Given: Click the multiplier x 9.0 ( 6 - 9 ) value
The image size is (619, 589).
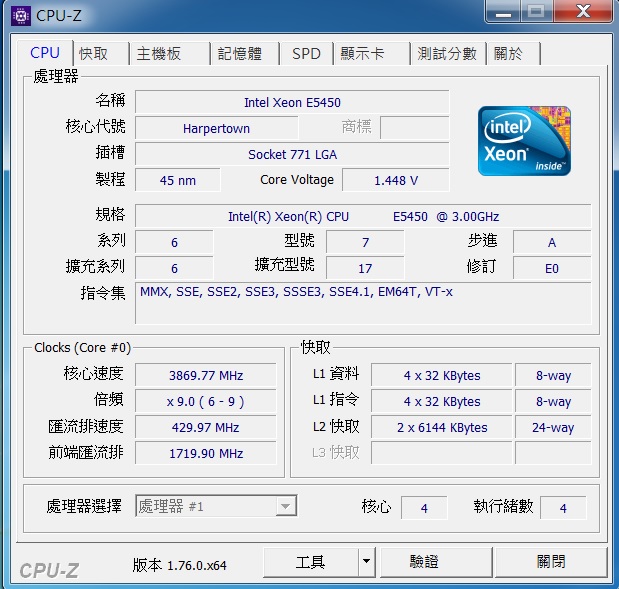Looking at the screenshot, I should pos(206,401).
